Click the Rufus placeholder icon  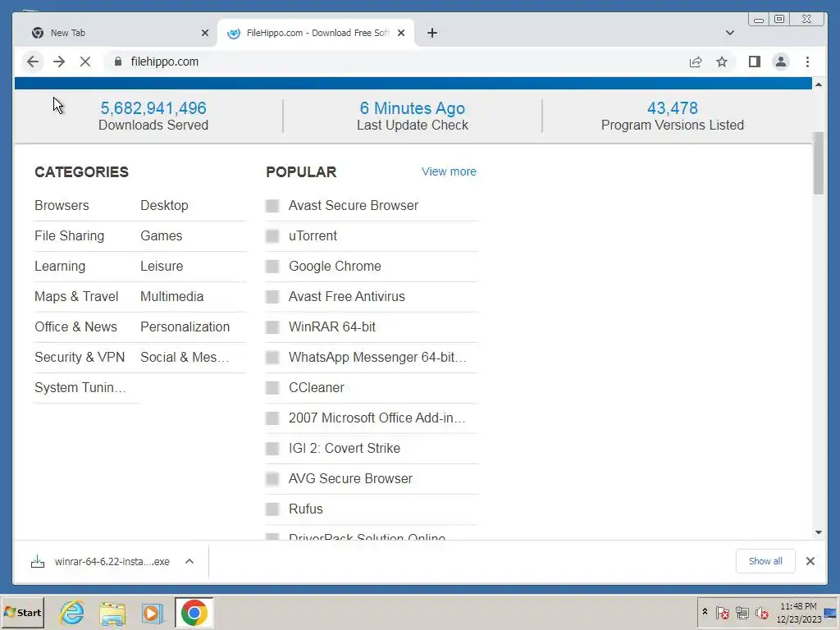[x=272, y=509]
